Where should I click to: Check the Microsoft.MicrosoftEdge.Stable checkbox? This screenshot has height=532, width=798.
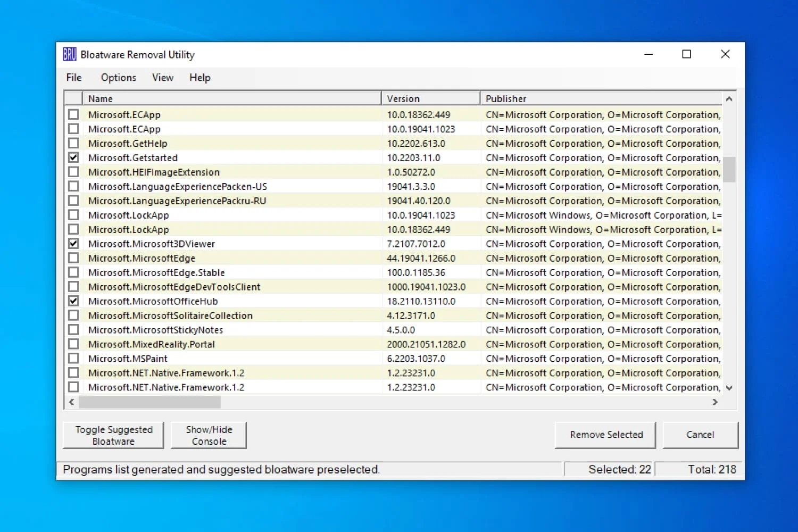click(73, 272)
